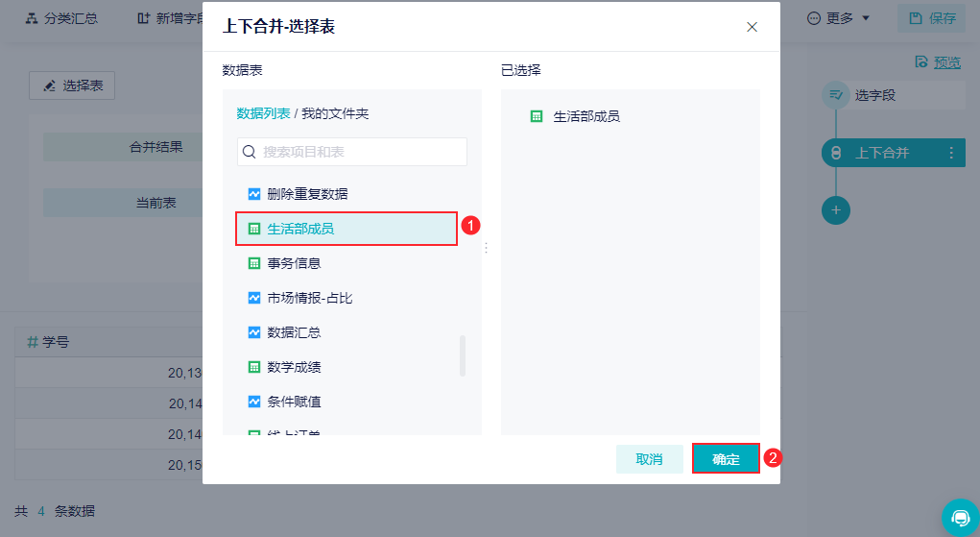Click the 确定 confirm button
The width and height of the screenshot is (980, 537).
pos(726,459)
